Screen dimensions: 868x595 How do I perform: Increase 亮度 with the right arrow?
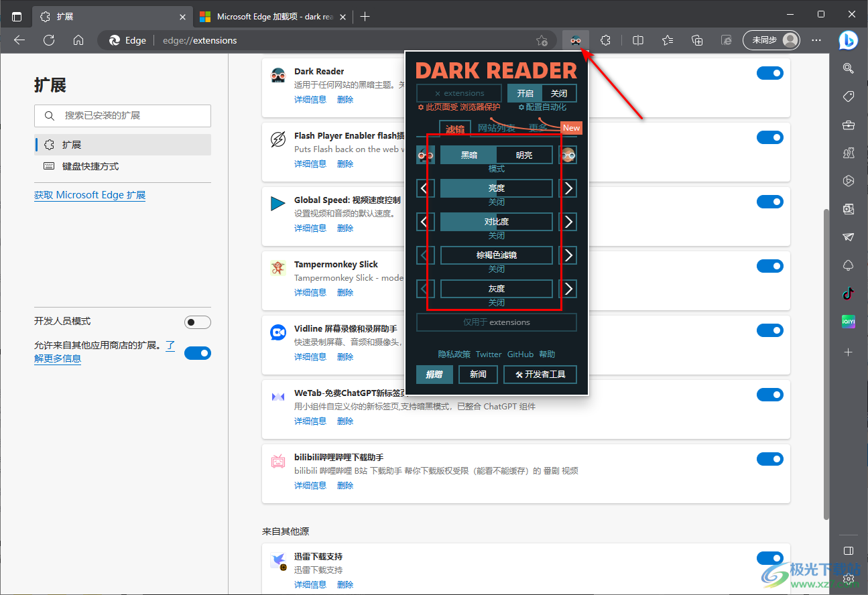click(x=568, y=188)
